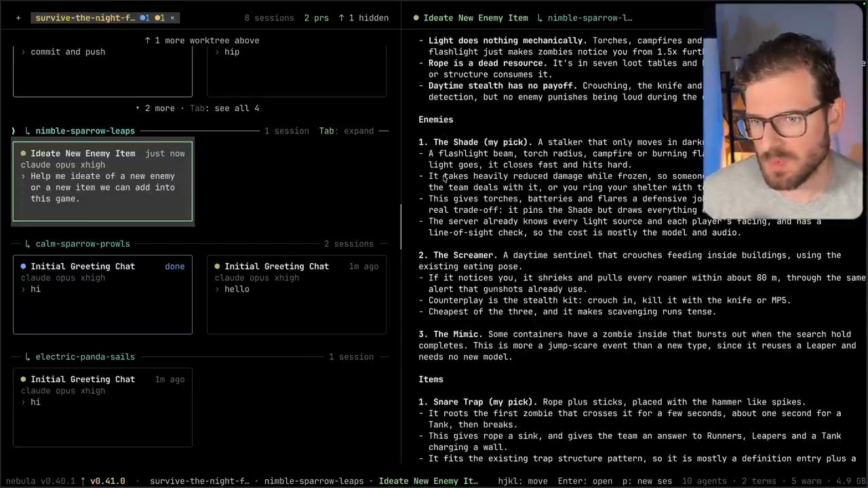Click the green dot in right pane header
Screen dimensions: 868x488
coord(416,18)
